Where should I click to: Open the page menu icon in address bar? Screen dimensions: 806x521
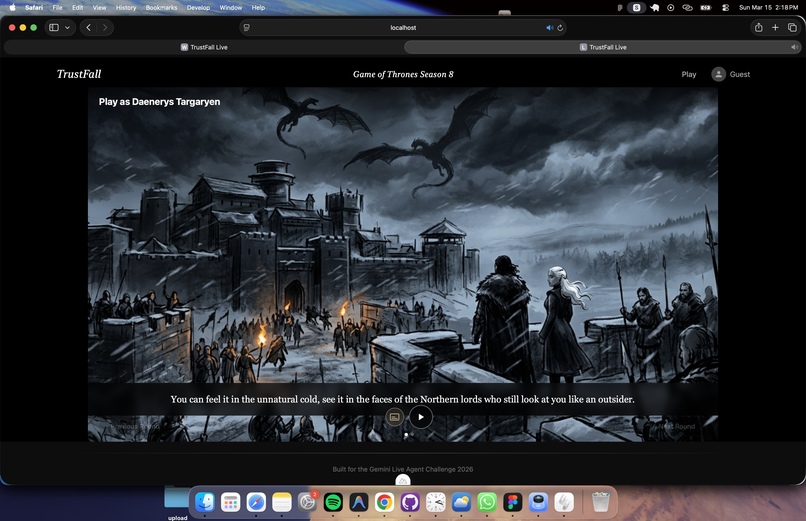(247, 28)
